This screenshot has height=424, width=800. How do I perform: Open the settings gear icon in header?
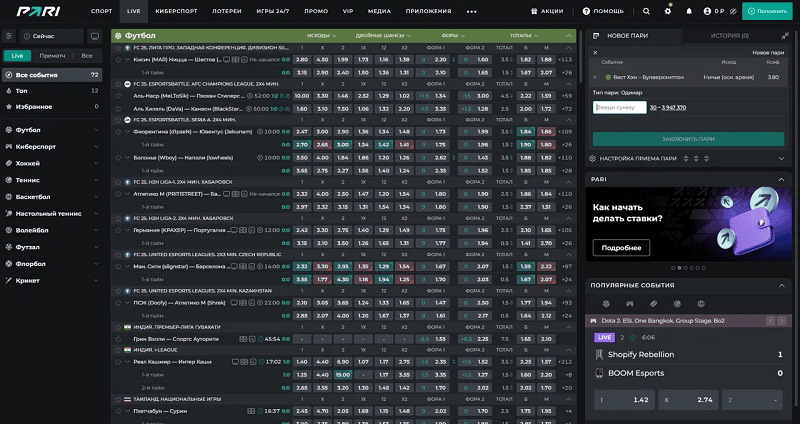(668, 11)
